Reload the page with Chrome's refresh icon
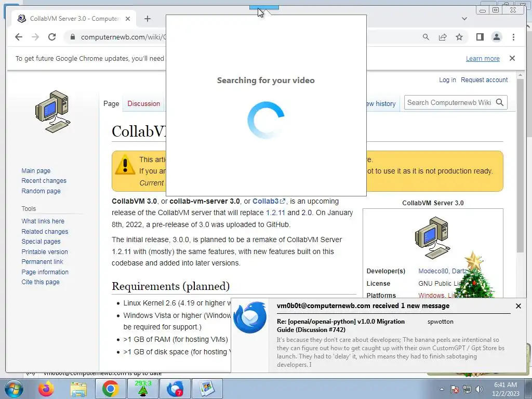The image size is (532, 399). click(52, 37)
